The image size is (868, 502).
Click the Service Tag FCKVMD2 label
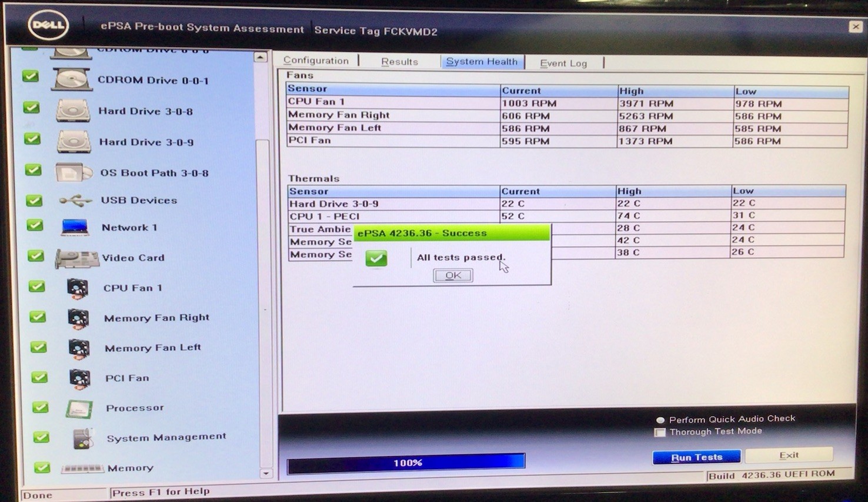(376, 31)
